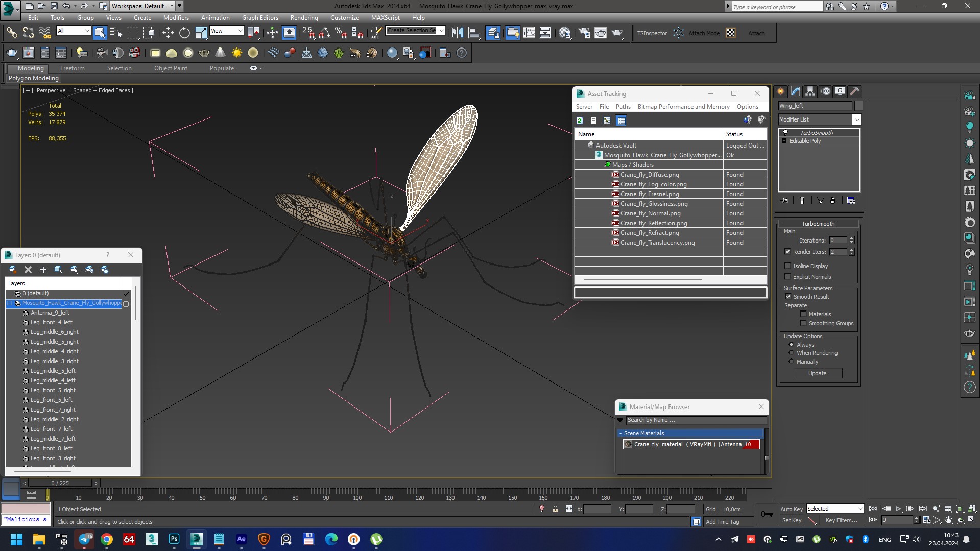Screen dimensions: 980x551
Task: Open the Motion command panel tab
Action: 826,91
